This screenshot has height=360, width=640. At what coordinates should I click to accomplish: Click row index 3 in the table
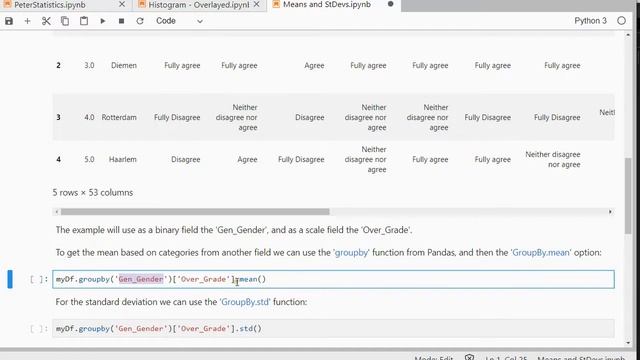coord(58,118)
